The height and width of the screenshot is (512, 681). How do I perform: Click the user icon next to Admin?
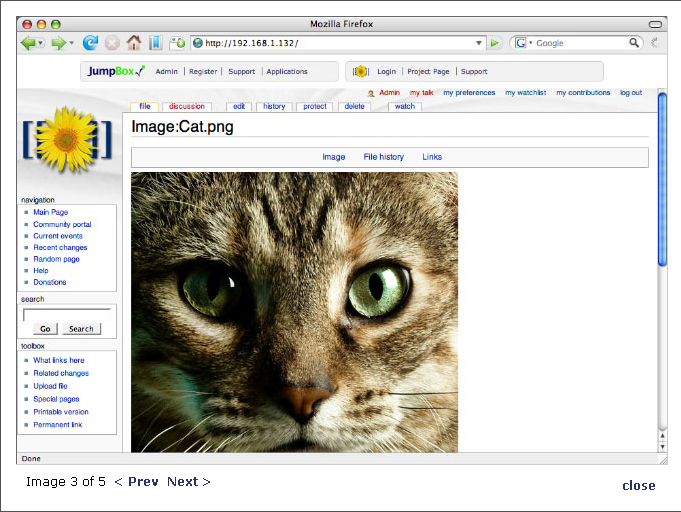pos(371,93)
